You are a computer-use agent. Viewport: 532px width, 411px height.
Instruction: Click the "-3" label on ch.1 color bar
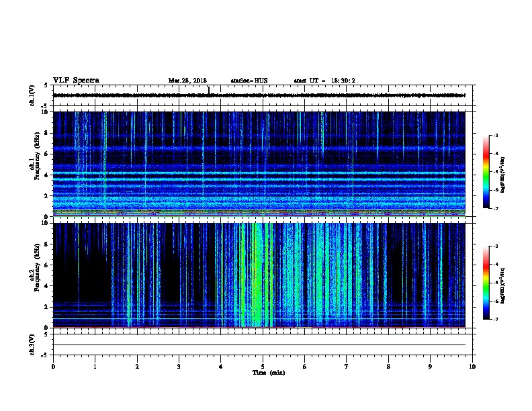[x=495, y=136]
